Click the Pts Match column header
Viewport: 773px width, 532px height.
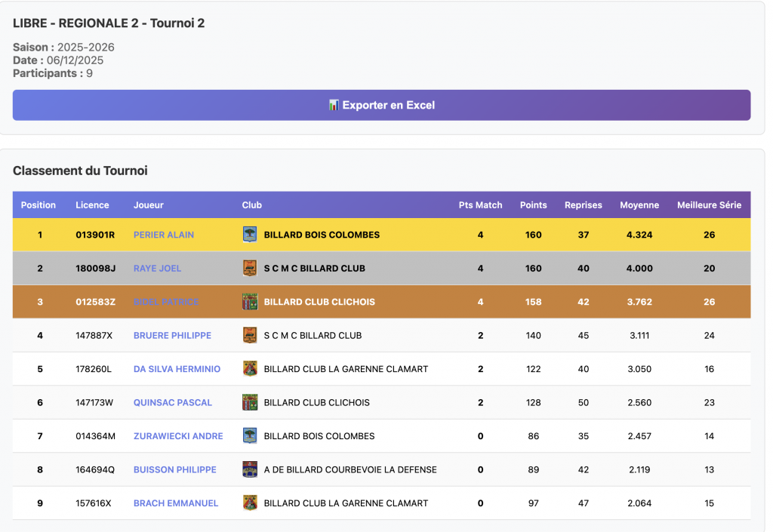pyautogui.click(x=480, y=205)
